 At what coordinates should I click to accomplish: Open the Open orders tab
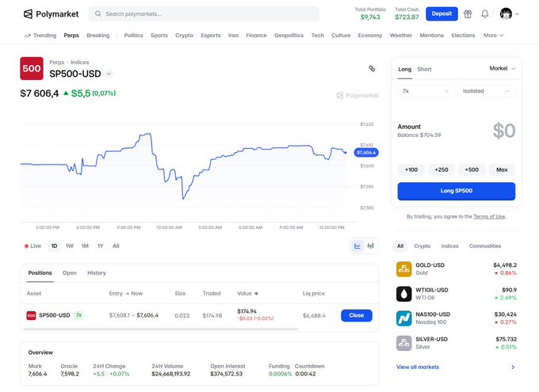coord(70,272)
